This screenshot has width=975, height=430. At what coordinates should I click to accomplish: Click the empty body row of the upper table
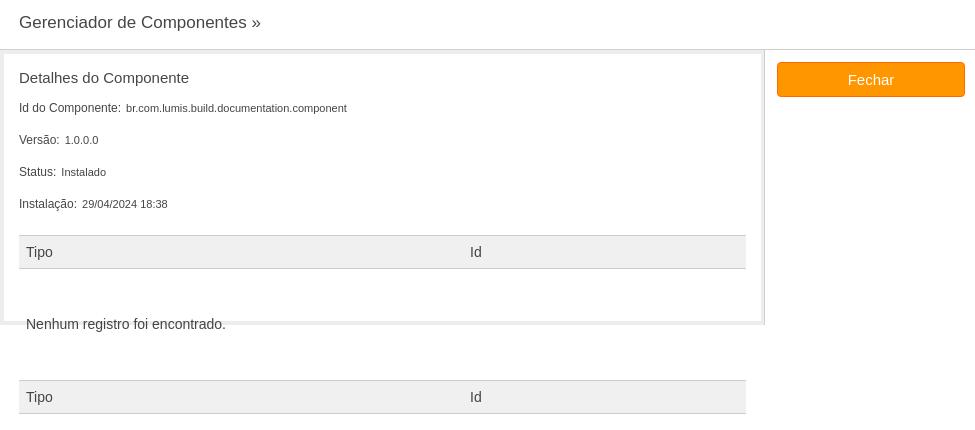(x=382, y=292)
